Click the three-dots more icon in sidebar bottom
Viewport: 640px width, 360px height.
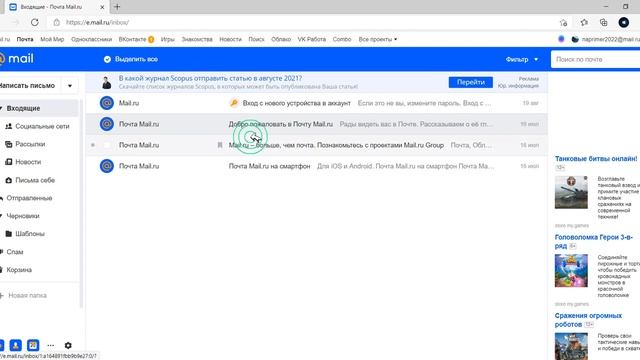click(x=51, y=345)
